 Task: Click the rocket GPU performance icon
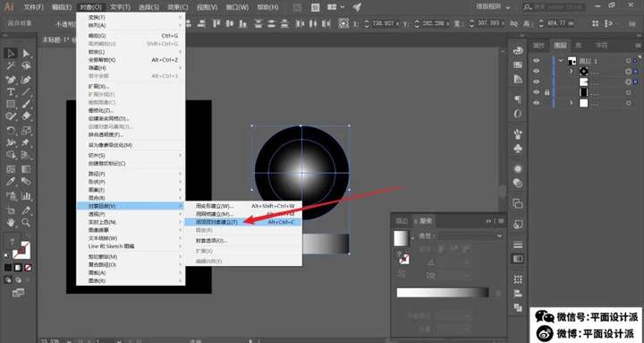(357, 7)
